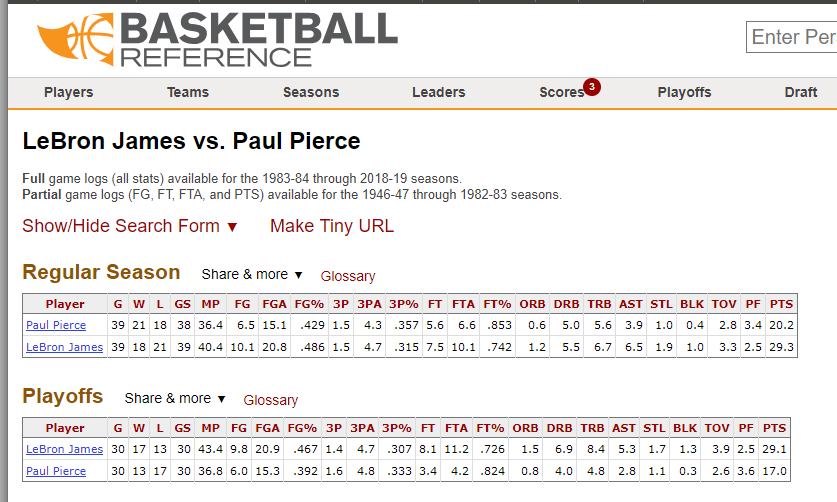Click the Make Tiny URL link
Viewport: 837px width, 502px height.
332,226
